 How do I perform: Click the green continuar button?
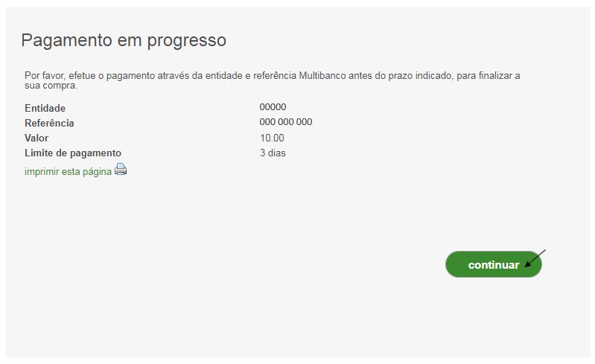493,264
